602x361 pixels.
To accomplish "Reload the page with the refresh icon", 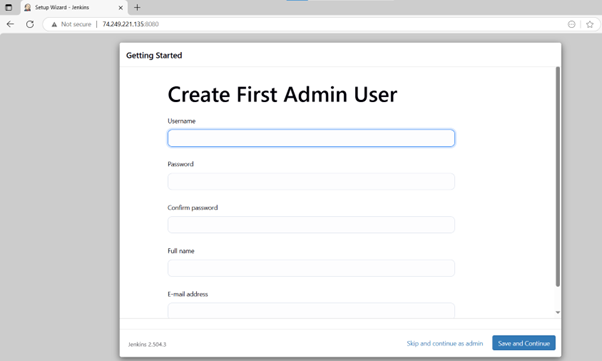I will (x=30, y=24).
